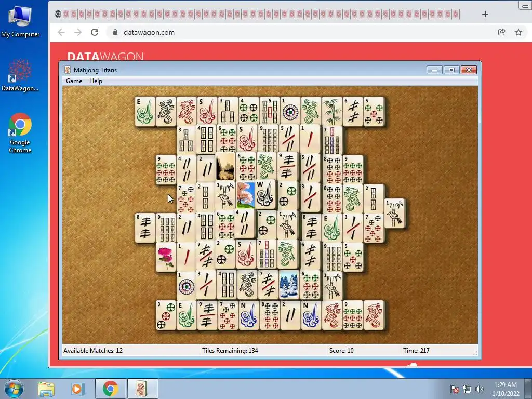532x399 pixels.
Task: Select the 3 circles tile
Action: click(x=166, y=315)
